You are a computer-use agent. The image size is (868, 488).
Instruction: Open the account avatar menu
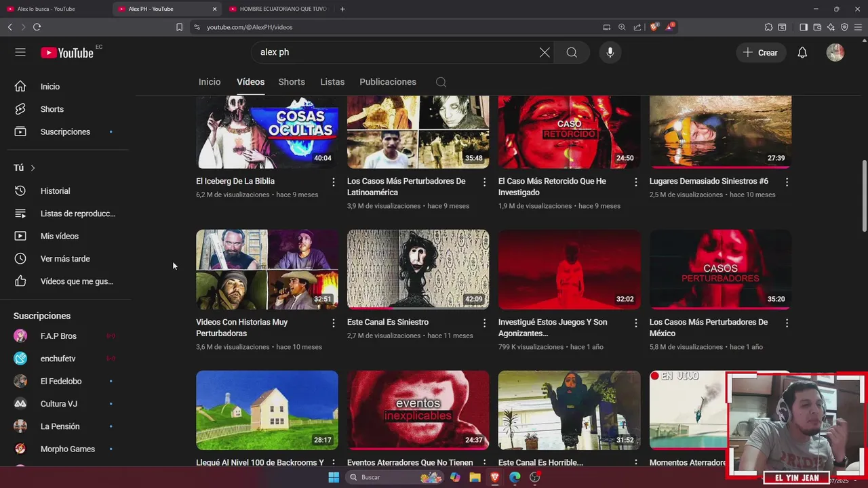tap(835, 52)
